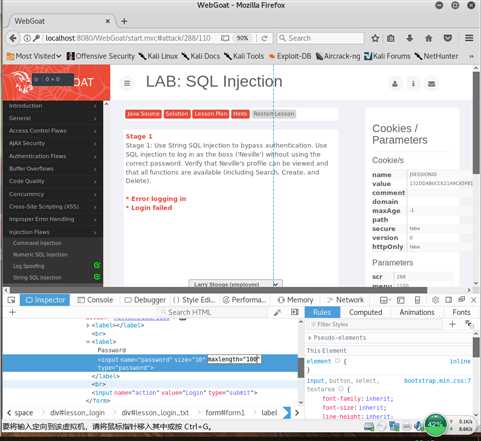
Task: Toggle responsive design mode icon
Action: point(417,300)
